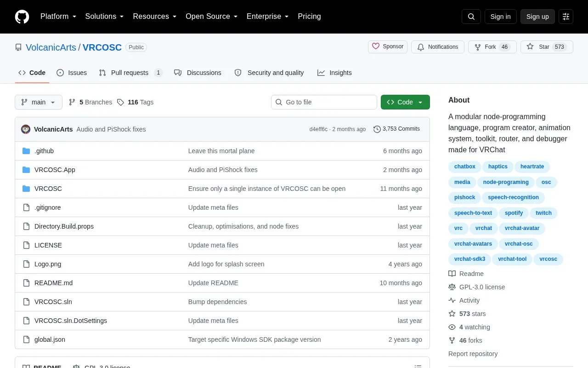Screen dimensions: 588x368
Task: Open the Insights tab
Action: [x=334, y=73]
